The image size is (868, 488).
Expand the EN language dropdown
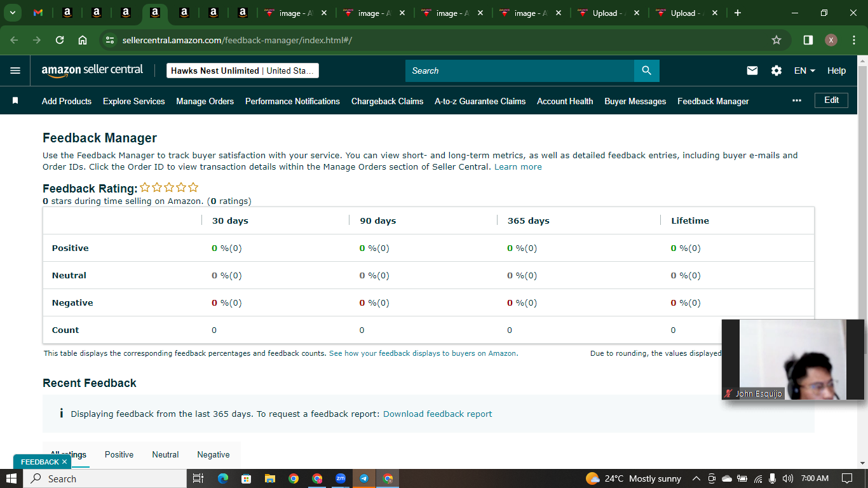click(x=804, y=71)
